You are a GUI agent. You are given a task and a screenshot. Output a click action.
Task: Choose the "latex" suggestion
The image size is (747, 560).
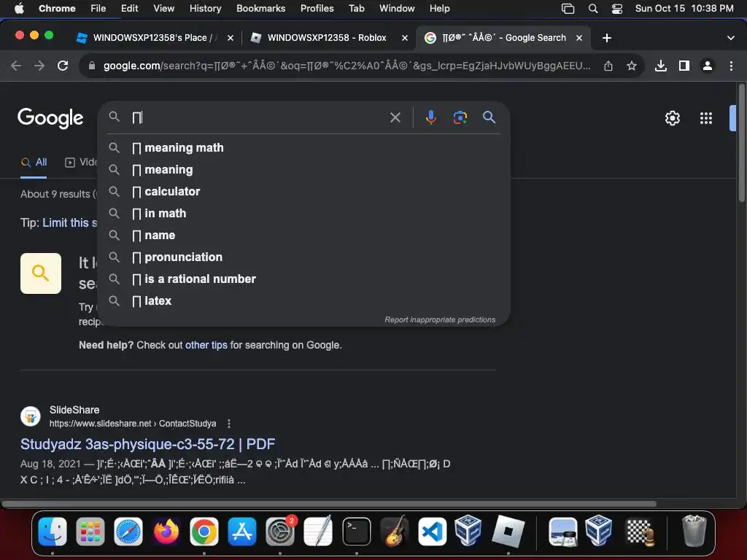(303, 301)
